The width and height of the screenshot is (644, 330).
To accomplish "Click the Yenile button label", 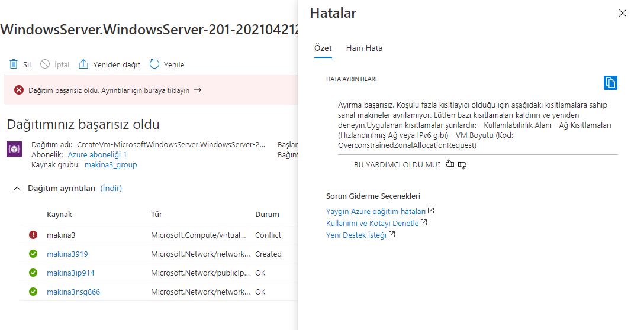I will pos(174,64).
